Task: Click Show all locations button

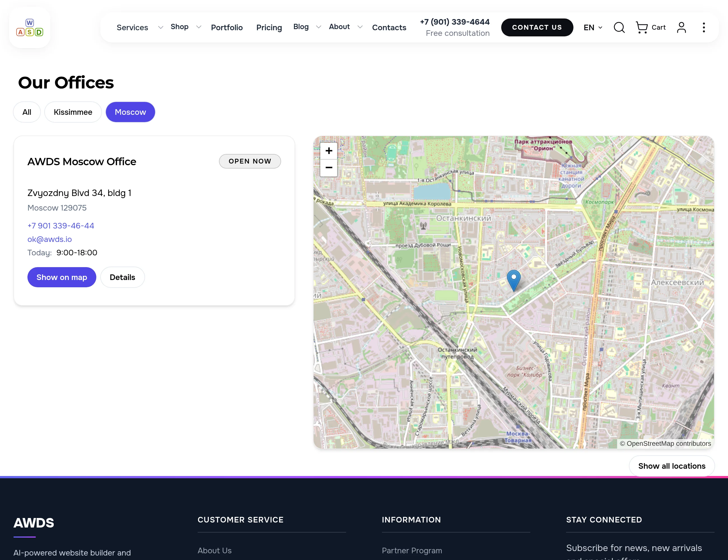Action: click(672, 466)
